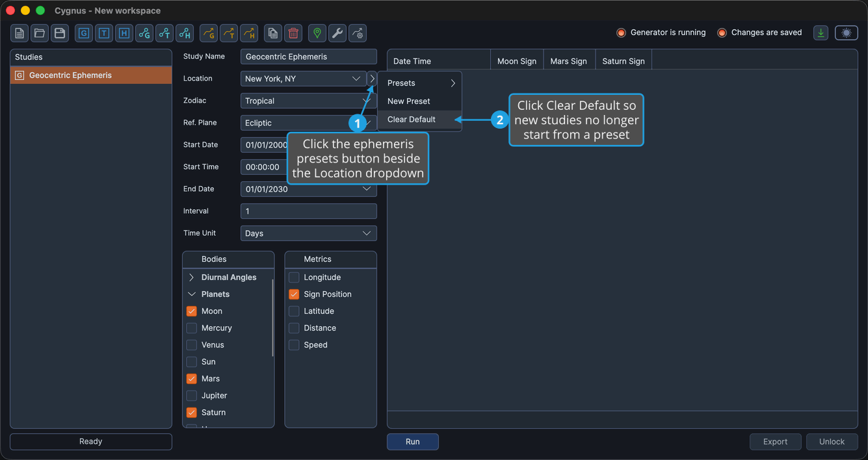This screenshot has width=868, height=460.
Task: Open locations with the green pin icon
Action: [x=317, y=33]
